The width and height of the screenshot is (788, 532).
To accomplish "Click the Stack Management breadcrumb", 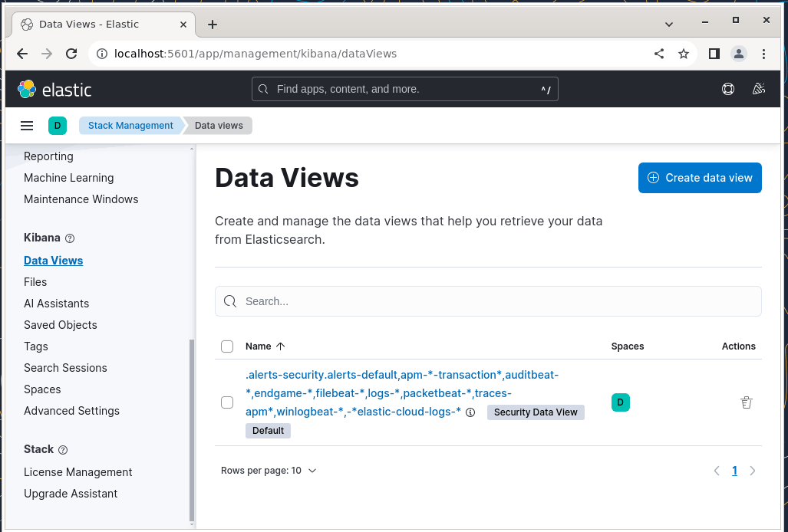I will [x=130, y=125].
